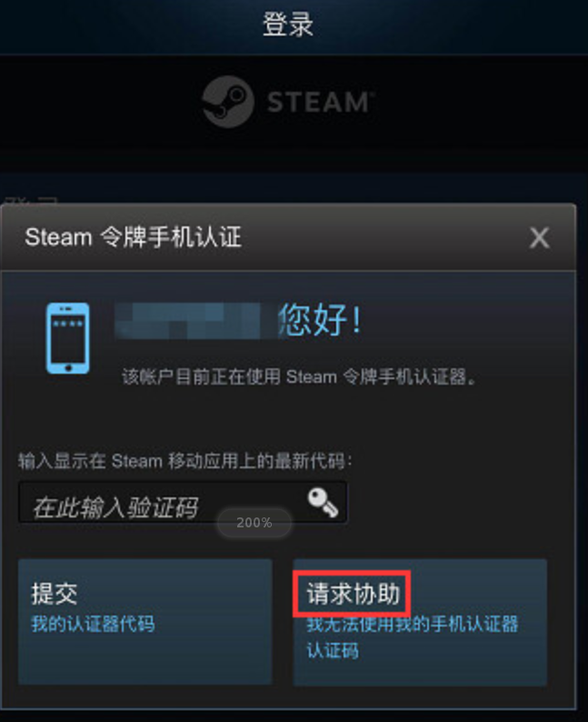Click the 200% zoom indicator badge
Screen dimensions: 588x722
coord(254,523)
